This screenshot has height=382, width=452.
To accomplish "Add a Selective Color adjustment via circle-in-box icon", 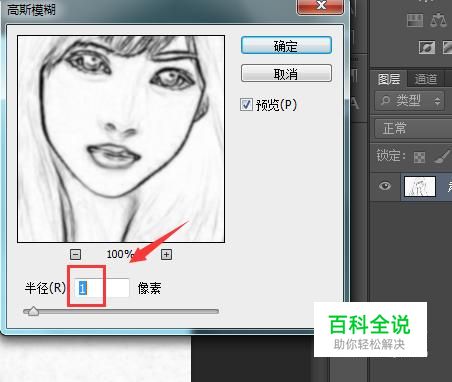I will 427,47.
